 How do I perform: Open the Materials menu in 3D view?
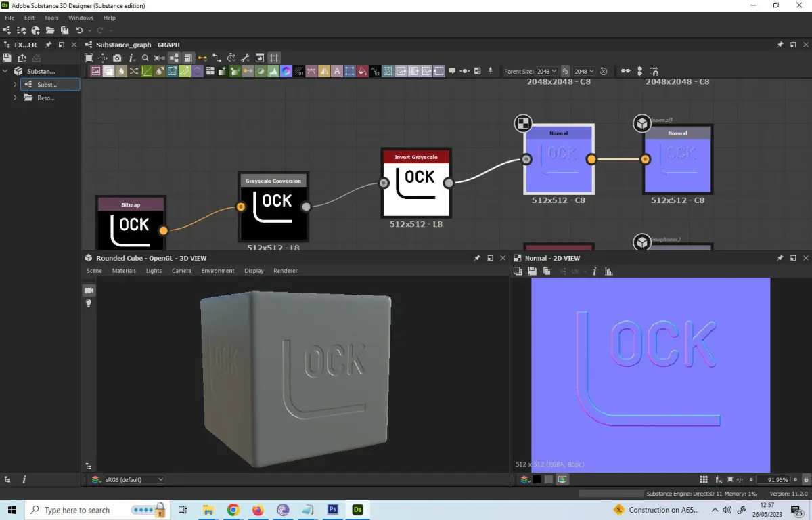(x=124, y=271)
